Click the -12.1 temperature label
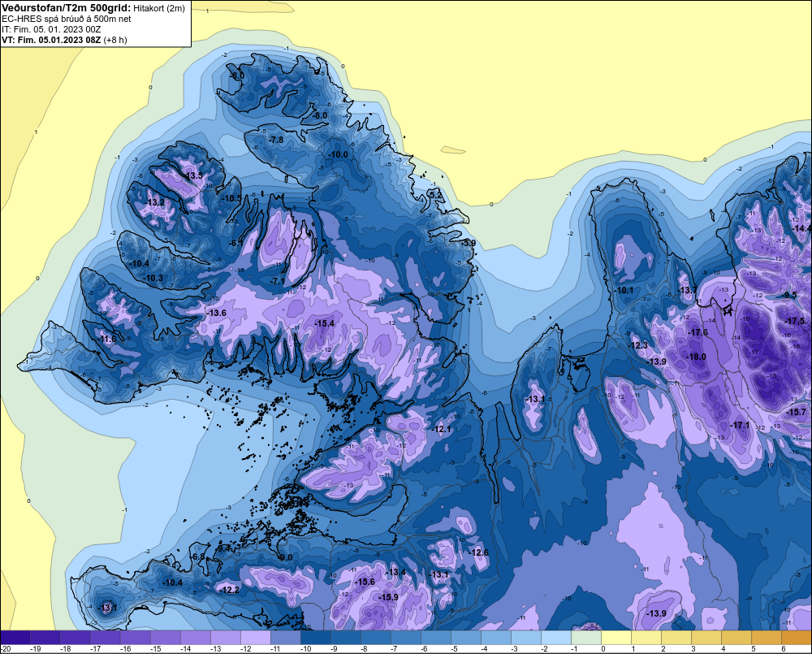The width and height of the screenshot is (812, 654). pos(441,430)
